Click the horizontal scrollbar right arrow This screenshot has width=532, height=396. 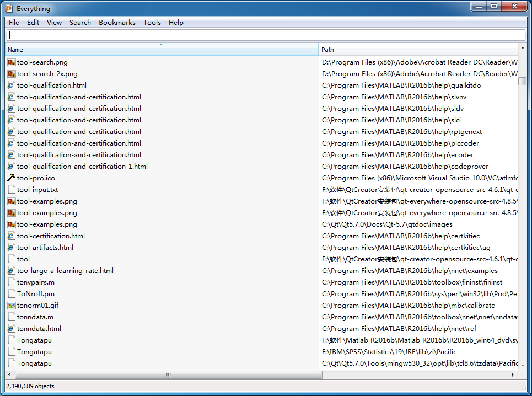513,374
